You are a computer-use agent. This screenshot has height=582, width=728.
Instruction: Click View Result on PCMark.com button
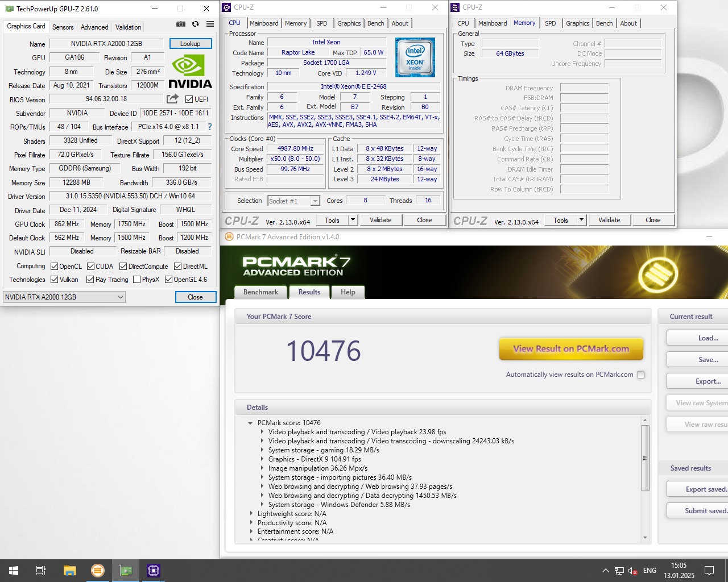(x=571, y=349)
